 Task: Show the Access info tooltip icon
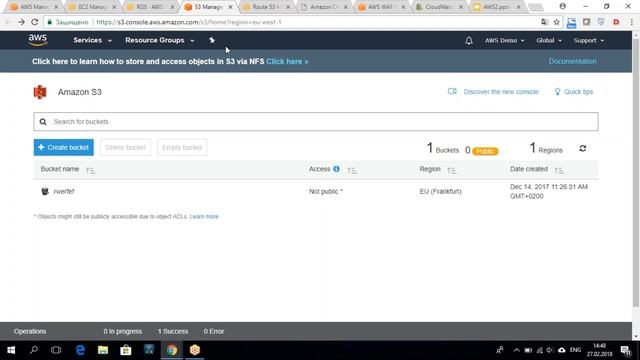[x=336, y=169]
